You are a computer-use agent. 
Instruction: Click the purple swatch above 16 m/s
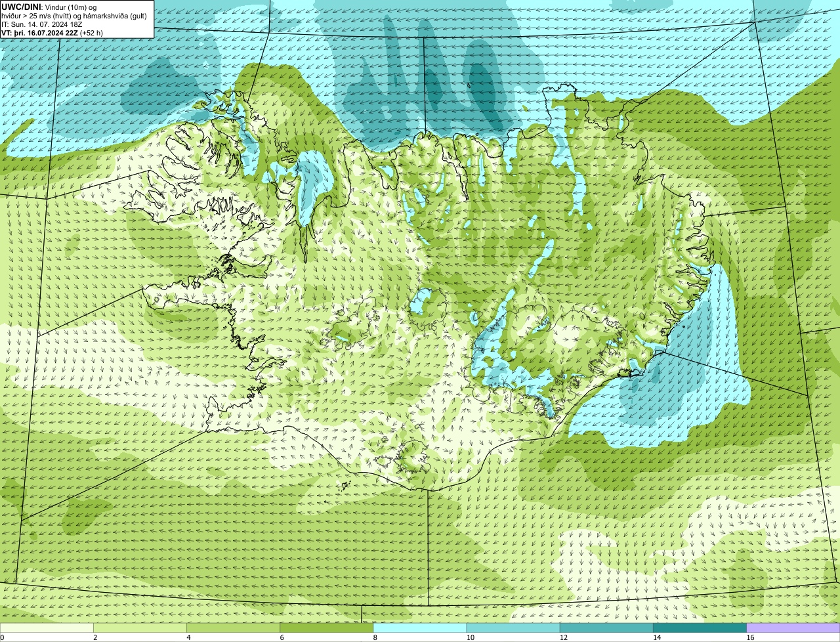pos(793,628)
